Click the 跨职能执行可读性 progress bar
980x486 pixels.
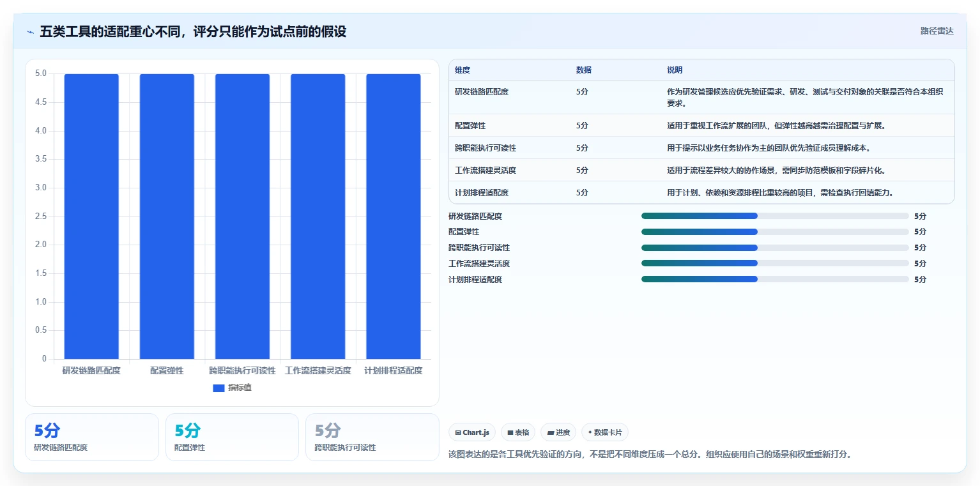click(x=775, y=248)
